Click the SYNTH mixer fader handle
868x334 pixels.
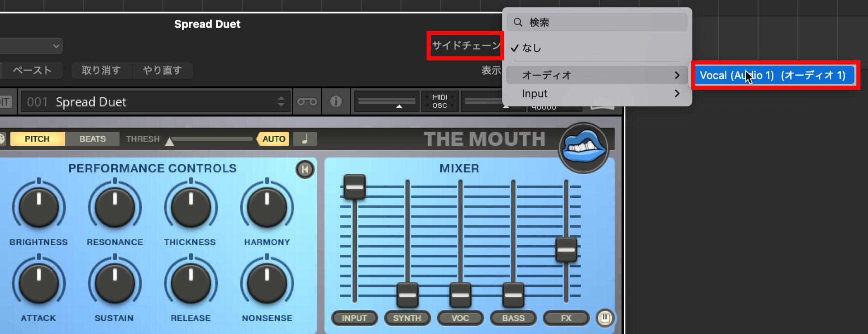point(408,295)
